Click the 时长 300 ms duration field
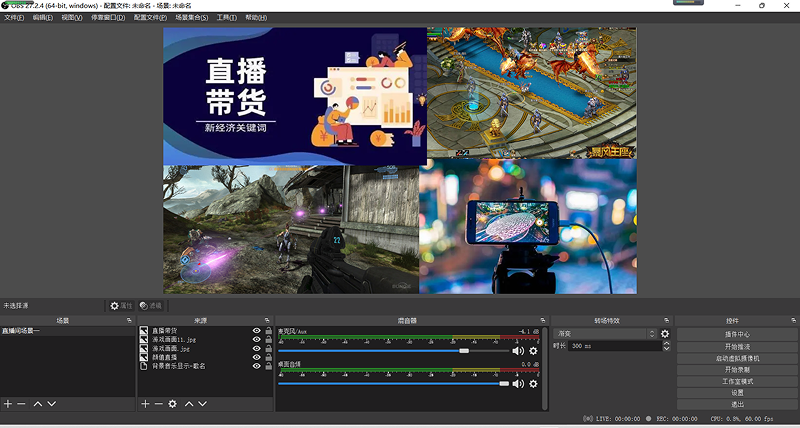This screenshot has width=800, height=428. [x=615, y=346]
